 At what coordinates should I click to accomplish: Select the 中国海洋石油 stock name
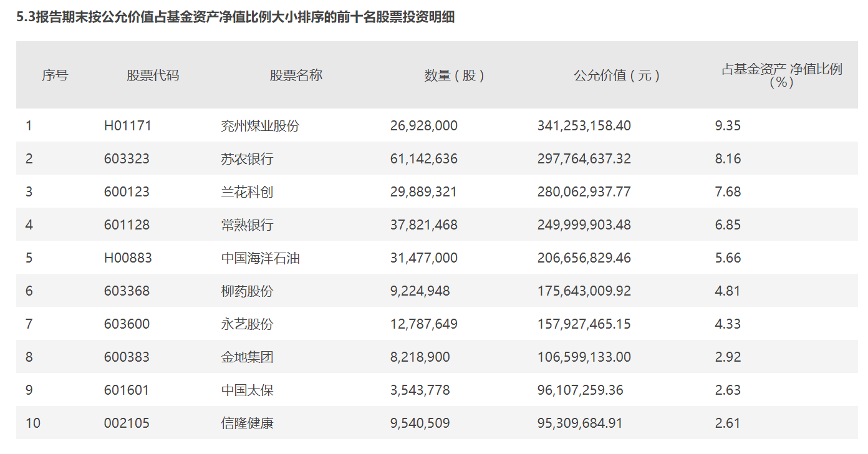(x=261, y=258)
